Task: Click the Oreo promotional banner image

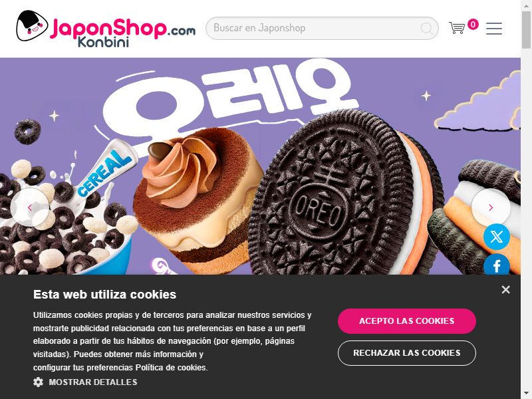Action: pyautogui.click(x=260, y=166)
